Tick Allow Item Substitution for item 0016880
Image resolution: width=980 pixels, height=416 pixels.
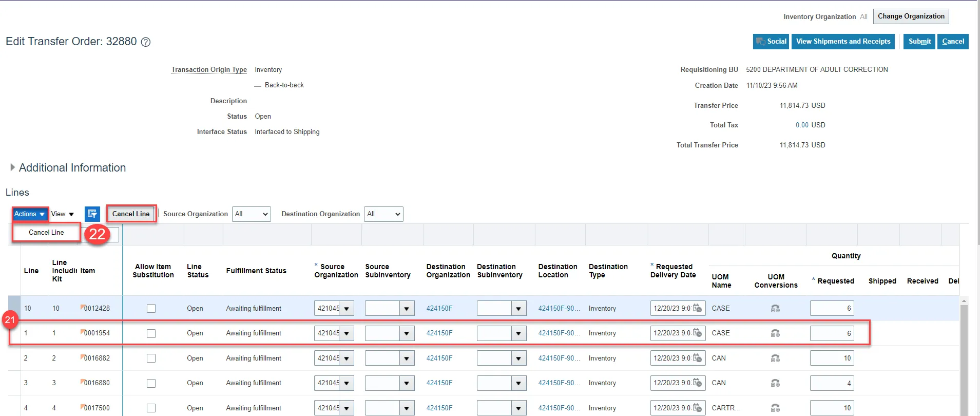151,383
